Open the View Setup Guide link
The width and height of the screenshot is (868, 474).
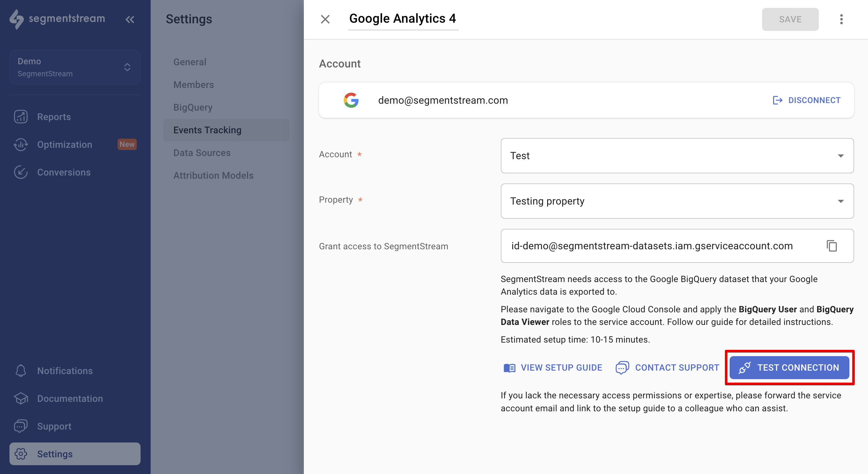point(553,367)
